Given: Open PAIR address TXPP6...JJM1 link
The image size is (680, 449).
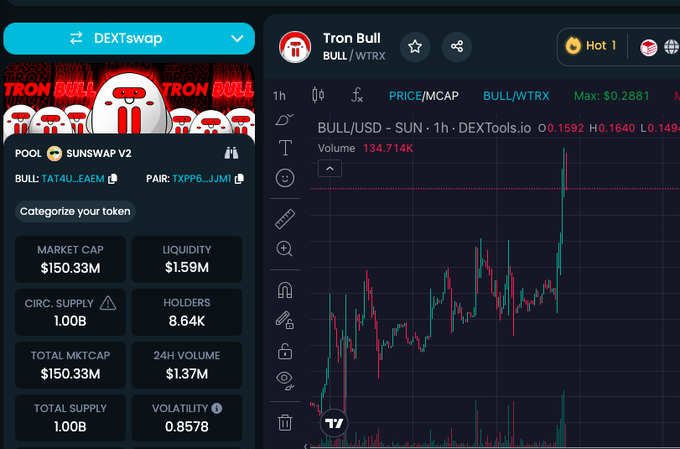Looking at the screenshot, I should pyautogui.click(x=202, y=179).
